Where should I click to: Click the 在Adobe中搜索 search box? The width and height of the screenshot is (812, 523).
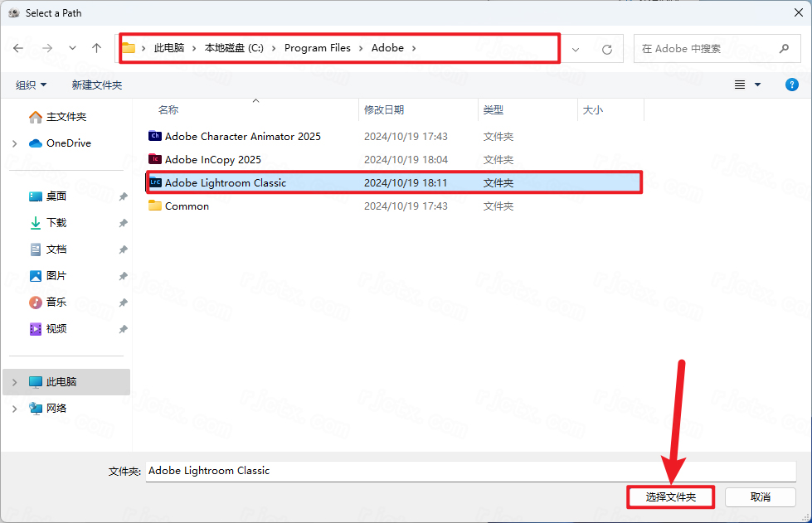pos(709,48)
